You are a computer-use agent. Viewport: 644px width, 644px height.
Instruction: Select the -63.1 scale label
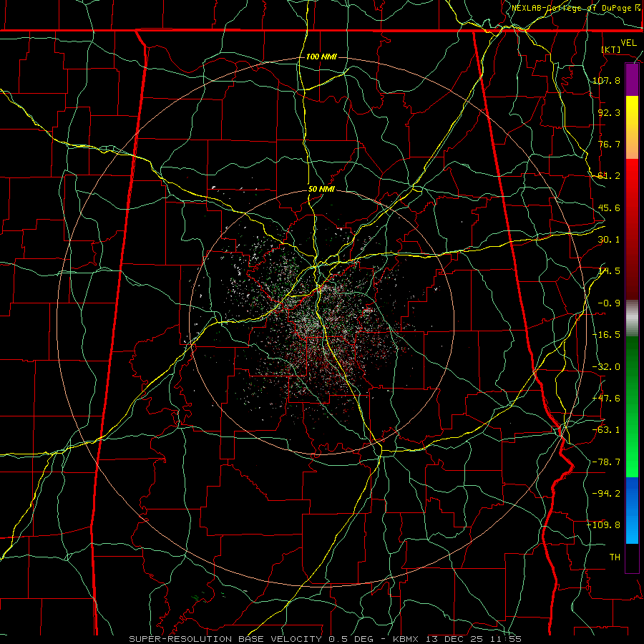606,430
